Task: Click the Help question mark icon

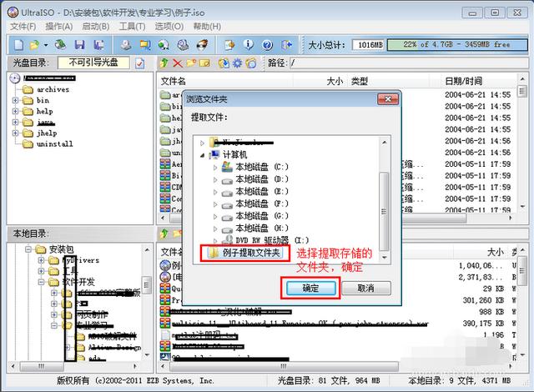Action: pos(267,44)
